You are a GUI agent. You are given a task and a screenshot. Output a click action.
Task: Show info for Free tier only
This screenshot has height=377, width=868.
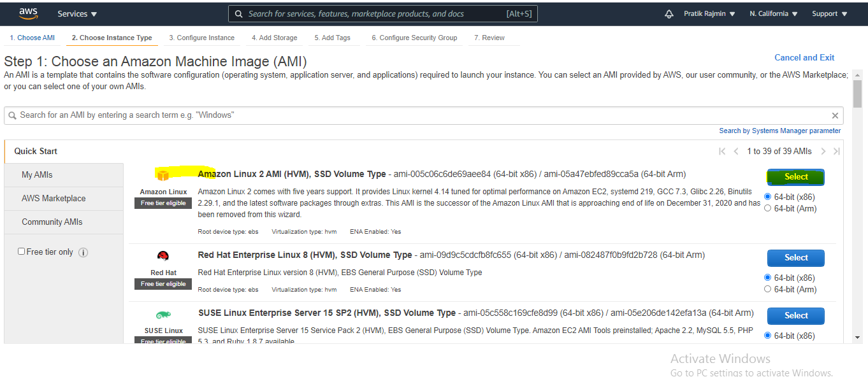coord(83,252)
